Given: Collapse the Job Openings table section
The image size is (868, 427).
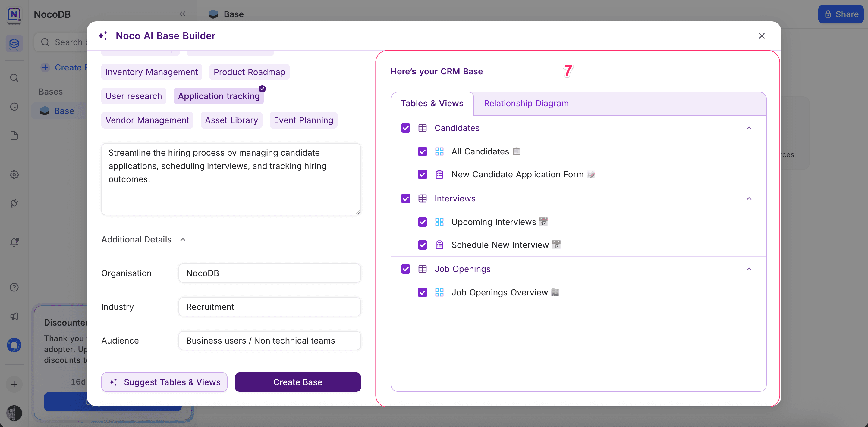Looking at the screenshot, I should (x=749, y=269).
